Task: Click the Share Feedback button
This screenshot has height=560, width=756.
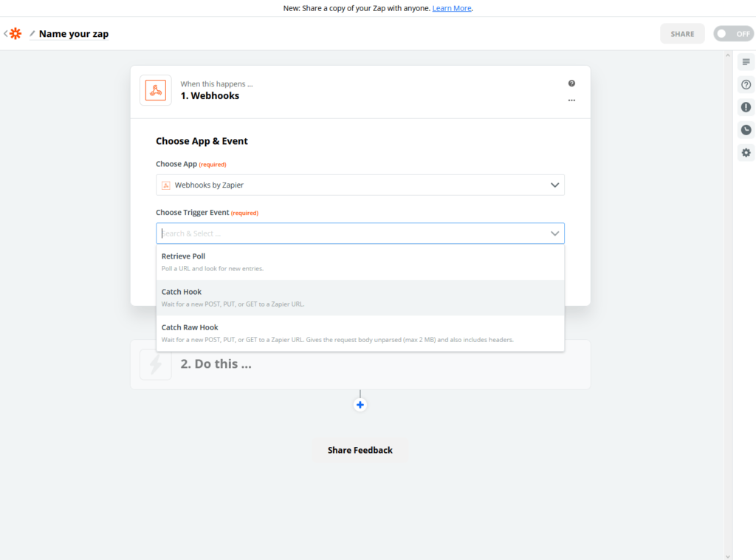Action: 360,450
